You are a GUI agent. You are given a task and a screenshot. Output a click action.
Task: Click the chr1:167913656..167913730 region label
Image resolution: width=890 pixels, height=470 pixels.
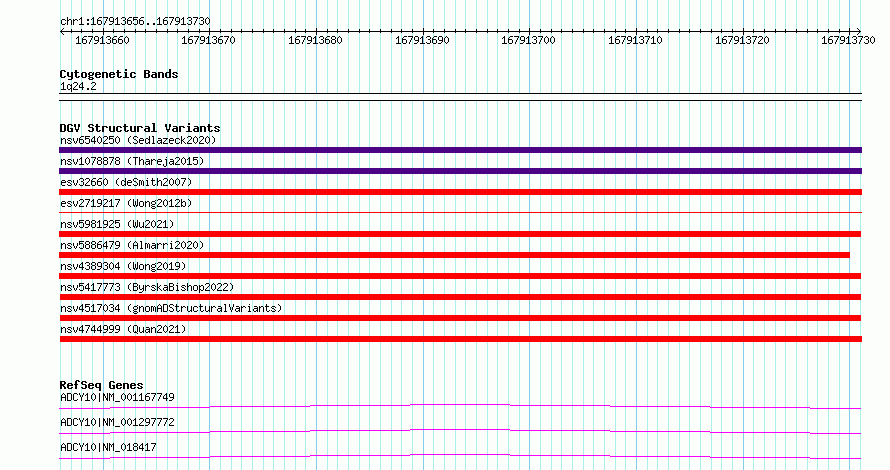tap(135, 22)
